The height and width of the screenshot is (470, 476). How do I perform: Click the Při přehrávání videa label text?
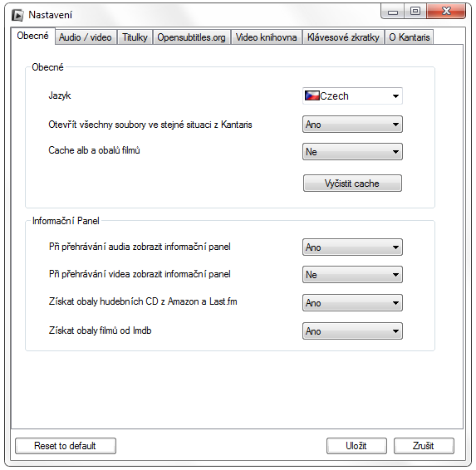pos(140,274)
